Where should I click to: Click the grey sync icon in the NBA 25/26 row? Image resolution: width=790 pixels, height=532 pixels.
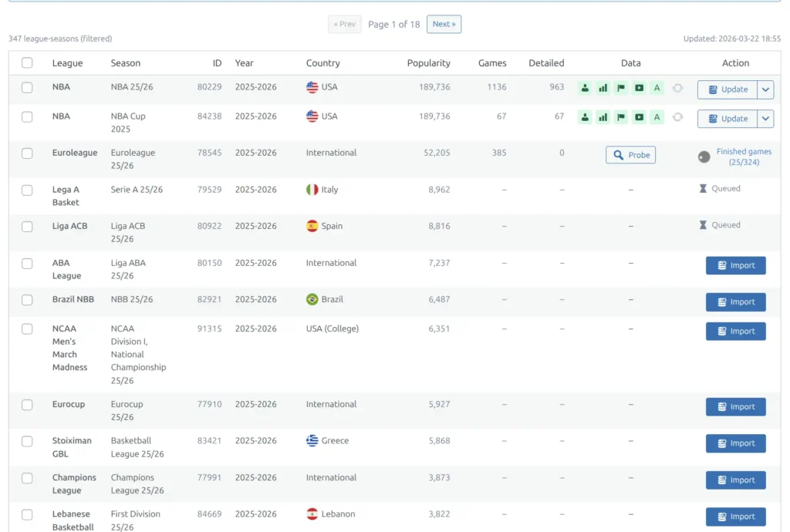(x=677, y=88)
